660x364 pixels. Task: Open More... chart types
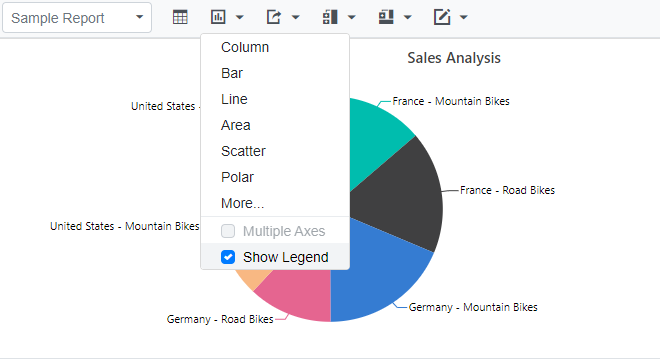pyautogui.click(x=275, y=203)
